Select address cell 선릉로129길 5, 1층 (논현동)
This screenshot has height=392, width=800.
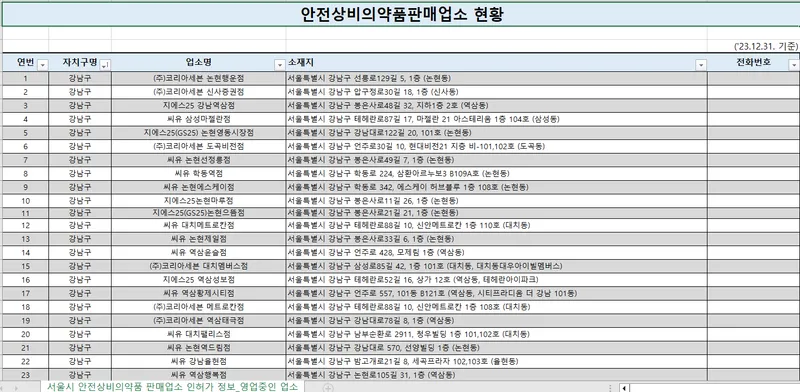tap(496, 79)
